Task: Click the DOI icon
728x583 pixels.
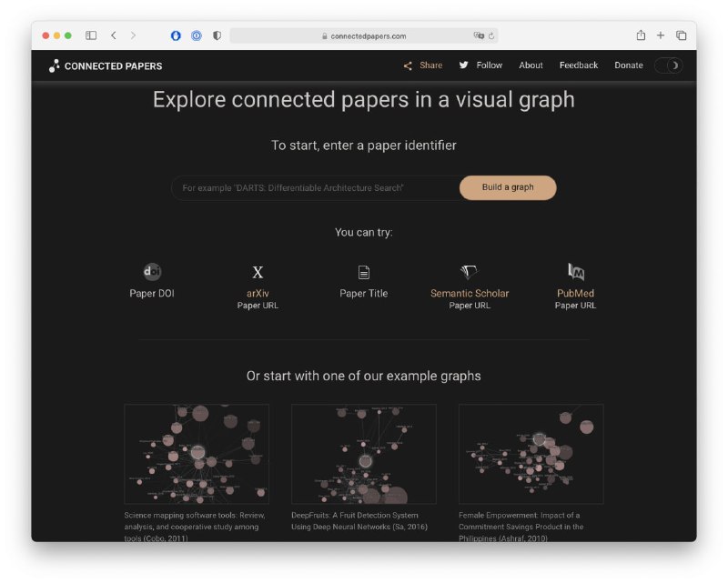Action: pyautogui.click(x=152, y=272)
